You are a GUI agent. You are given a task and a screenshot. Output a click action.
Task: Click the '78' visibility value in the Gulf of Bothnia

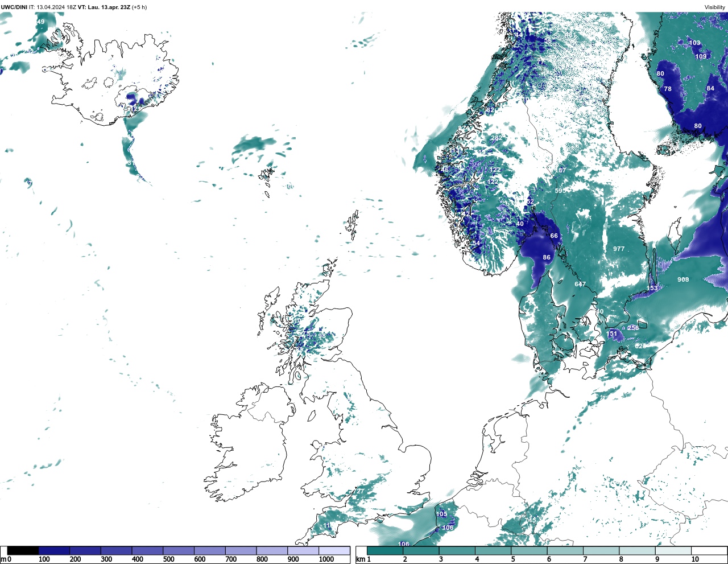668,89
